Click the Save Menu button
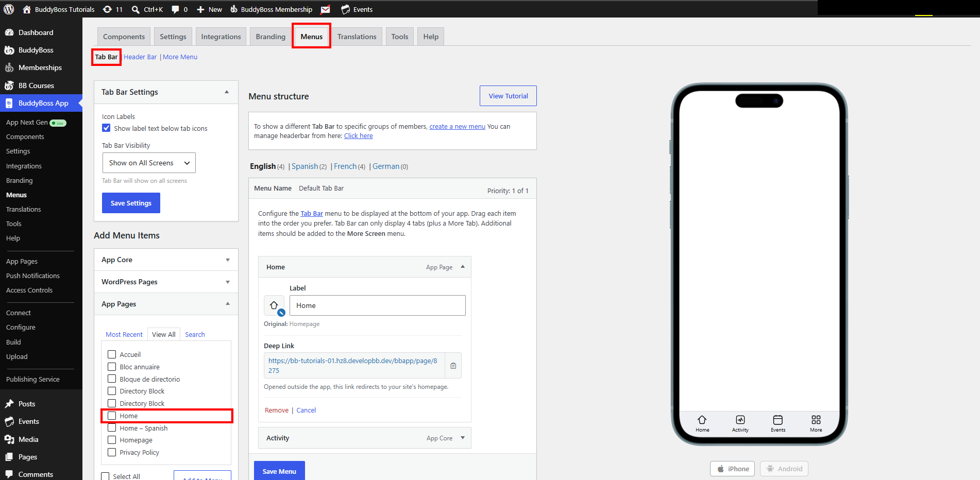 click(x=279, y=471)
